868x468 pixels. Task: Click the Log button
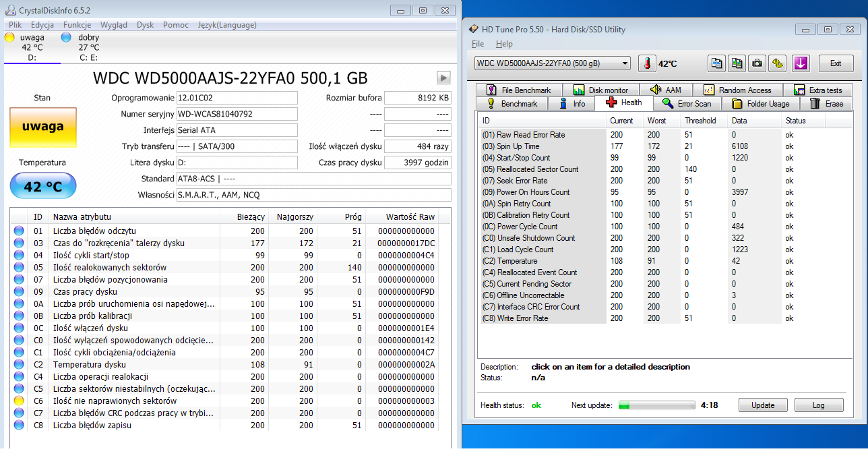pos(819,405)
